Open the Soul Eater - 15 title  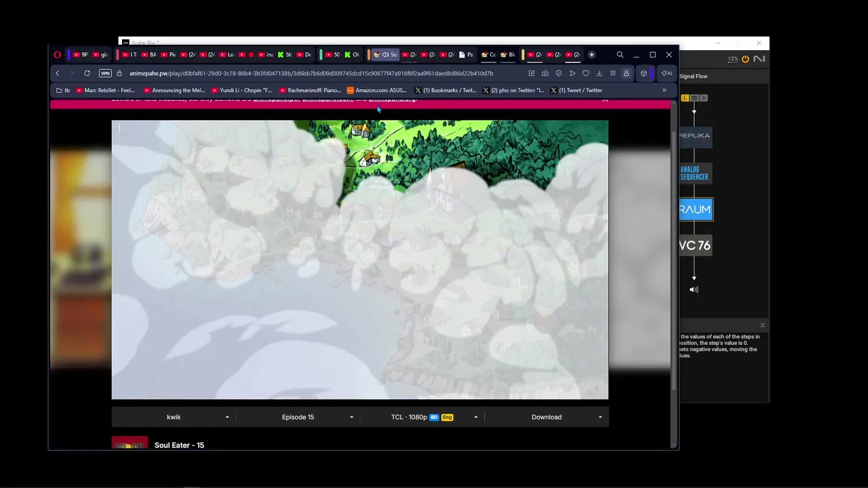click(x=179, y=445)
